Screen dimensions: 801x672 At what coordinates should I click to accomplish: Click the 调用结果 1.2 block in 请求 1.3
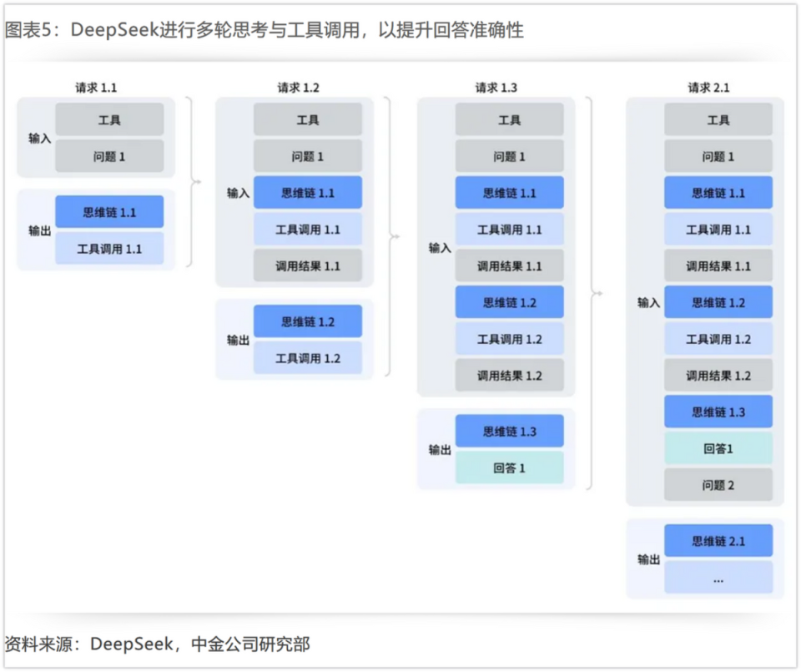coord(510,376)
